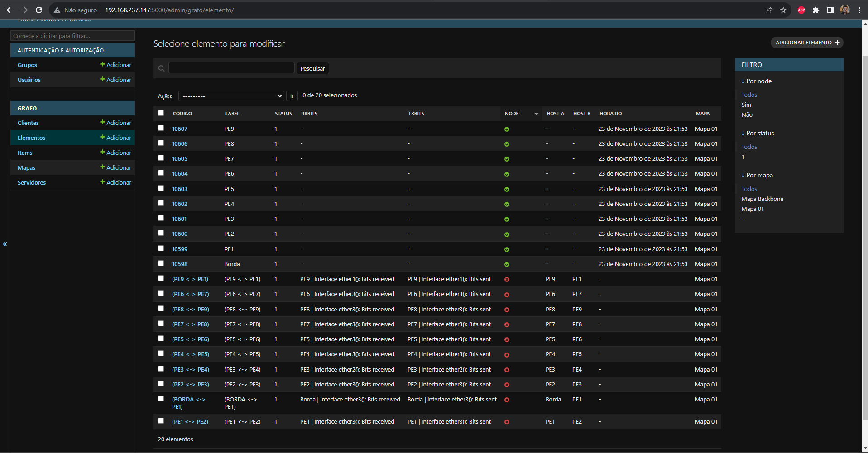Check the box for element 10598
This screenshot has height=453, width=868.
tap(161, 263)
